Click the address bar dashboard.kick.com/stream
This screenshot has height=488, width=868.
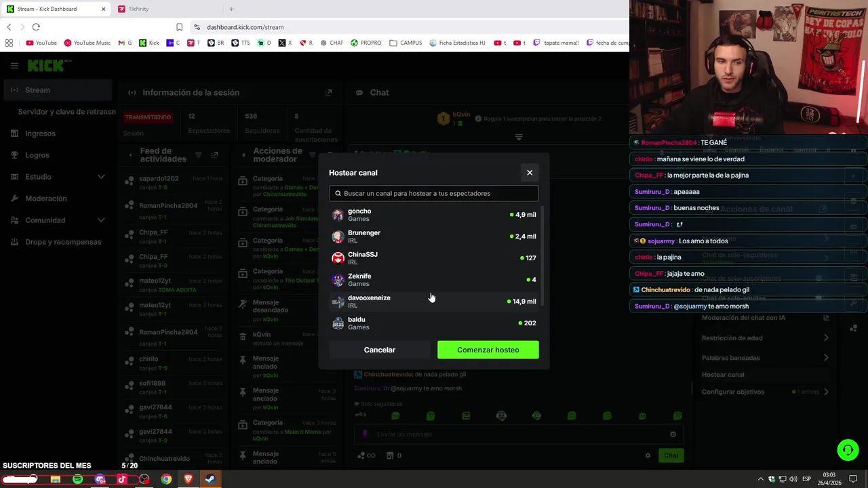coord(245,27)
